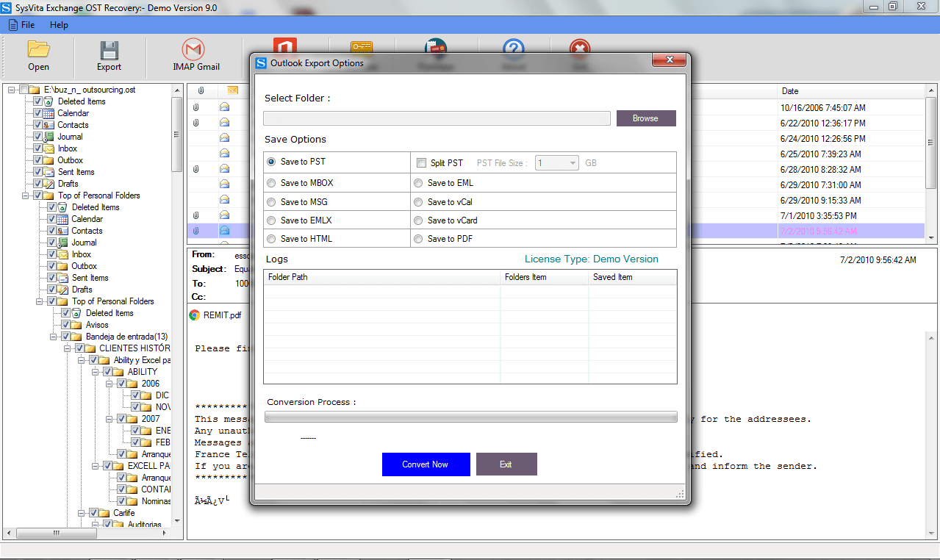Collapse the 2006 folder node
This screenshot has height=560, width=940.
point(109,384)
